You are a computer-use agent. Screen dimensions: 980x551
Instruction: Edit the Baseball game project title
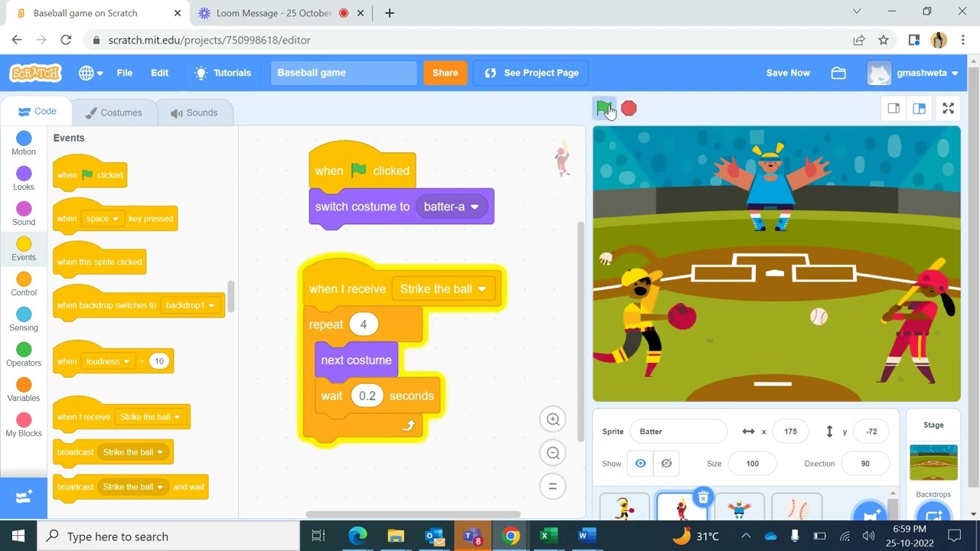point(344,73)
